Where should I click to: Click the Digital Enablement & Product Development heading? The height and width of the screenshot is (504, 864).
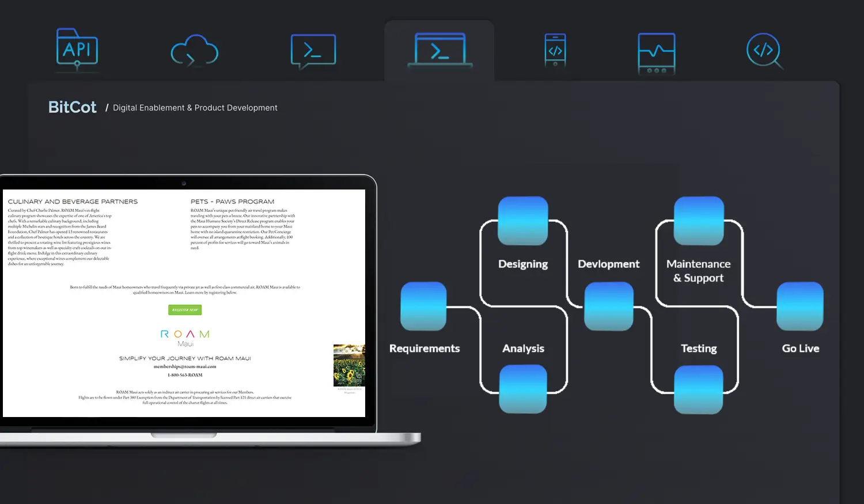point(195,108)
